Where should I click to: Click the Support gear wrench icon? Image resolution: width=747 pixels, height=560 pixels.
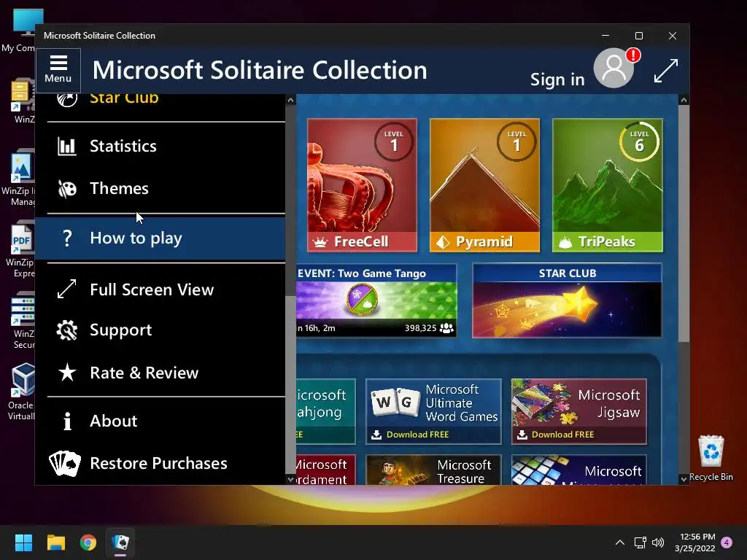point(66,330)
